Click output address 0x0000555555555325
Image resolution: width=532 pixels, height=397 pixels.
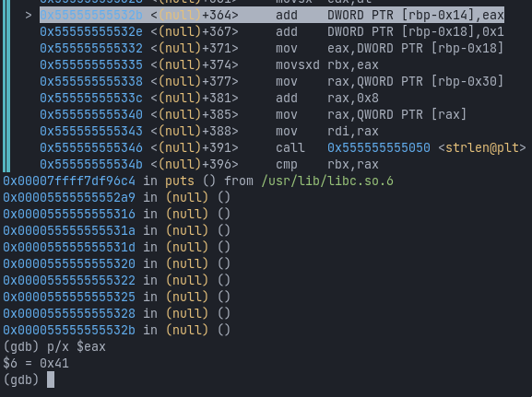(69, 298)
